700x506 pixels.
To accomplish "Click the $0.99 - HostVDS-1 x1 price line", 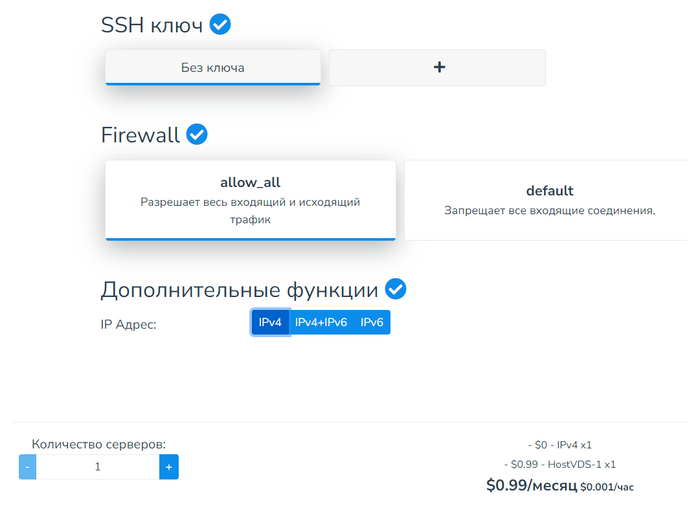I will [x=560, y=464].
